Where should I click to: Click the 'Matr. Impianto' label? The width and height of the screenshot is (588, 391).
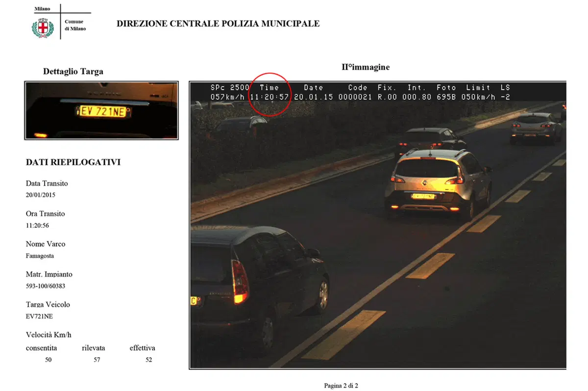coord(49,275)
